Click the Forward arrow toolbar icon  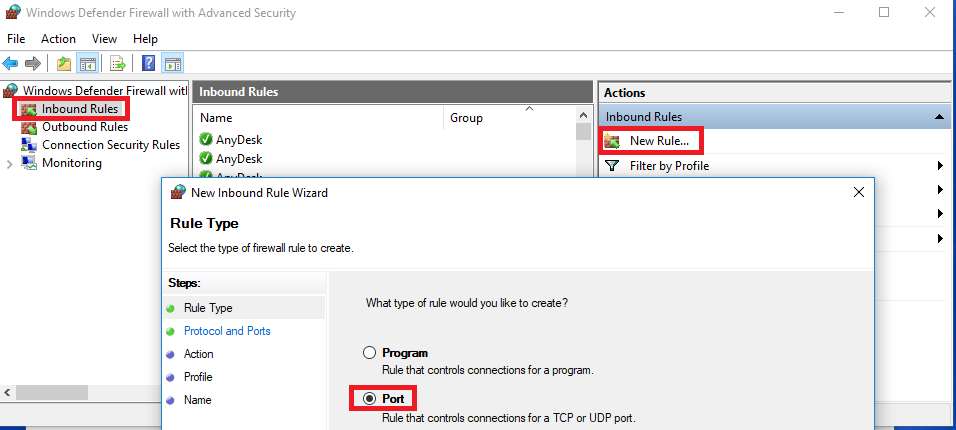(33, 64)
